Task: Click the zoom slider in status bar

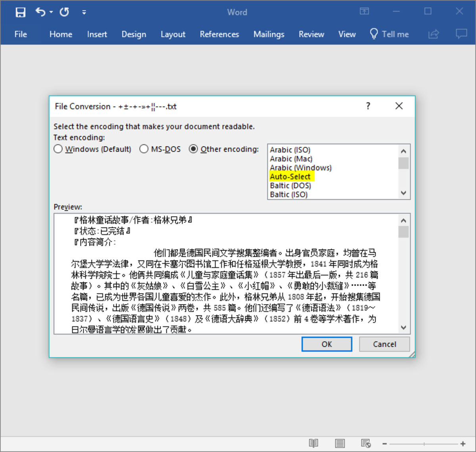Action: point(424,444)
